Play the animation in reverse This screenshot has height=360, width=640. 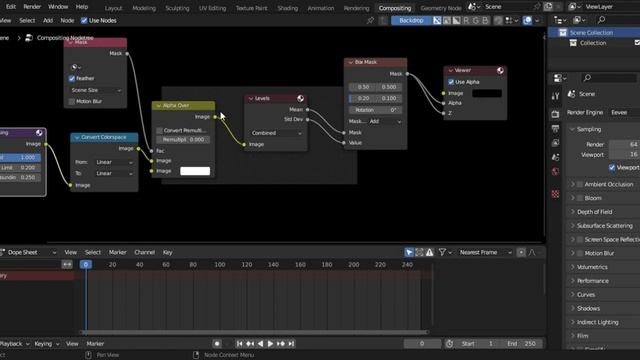(260, 344)
